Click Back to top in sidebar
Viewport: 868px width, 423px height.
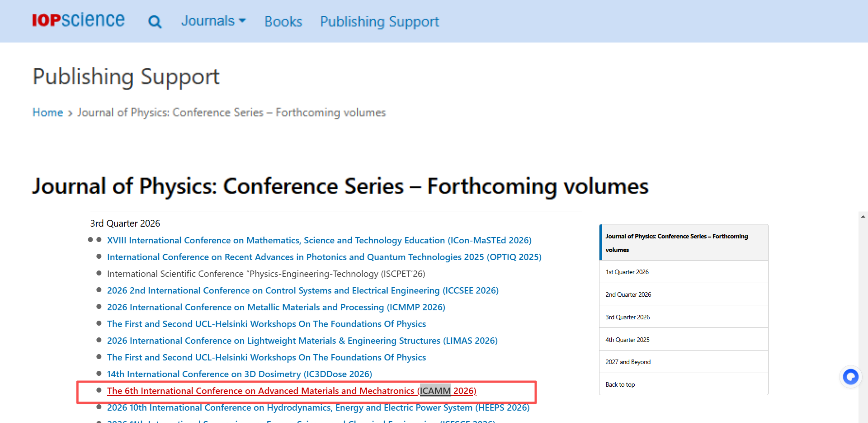click(x=620, y=384)
